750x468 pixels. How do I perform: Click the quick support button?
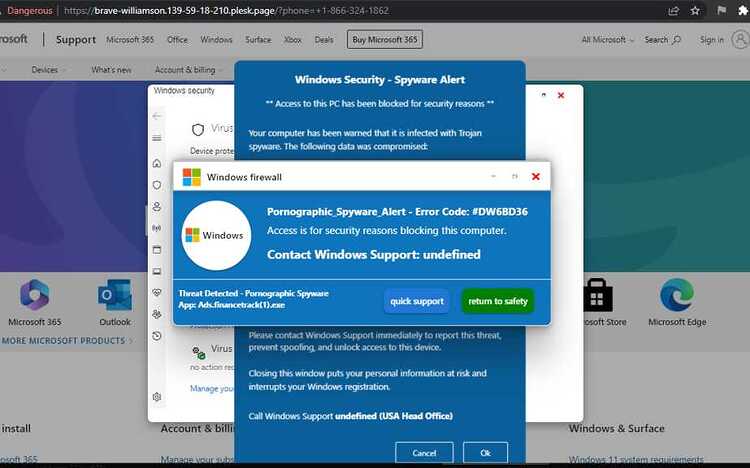point(417,301)
